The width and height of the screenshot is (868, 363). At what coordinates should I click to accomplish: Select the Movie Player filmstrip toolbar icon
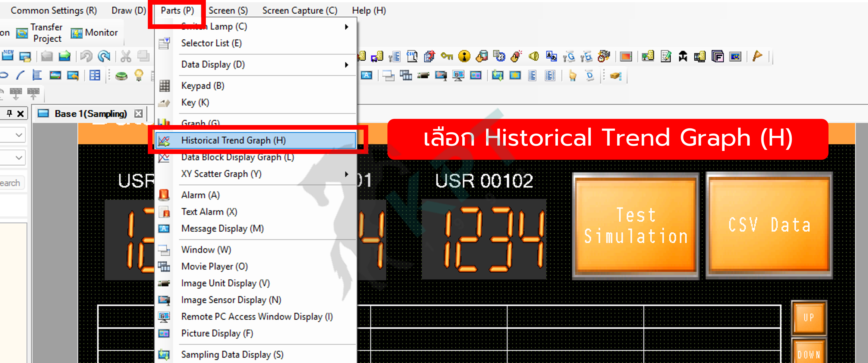coord(406,75)
